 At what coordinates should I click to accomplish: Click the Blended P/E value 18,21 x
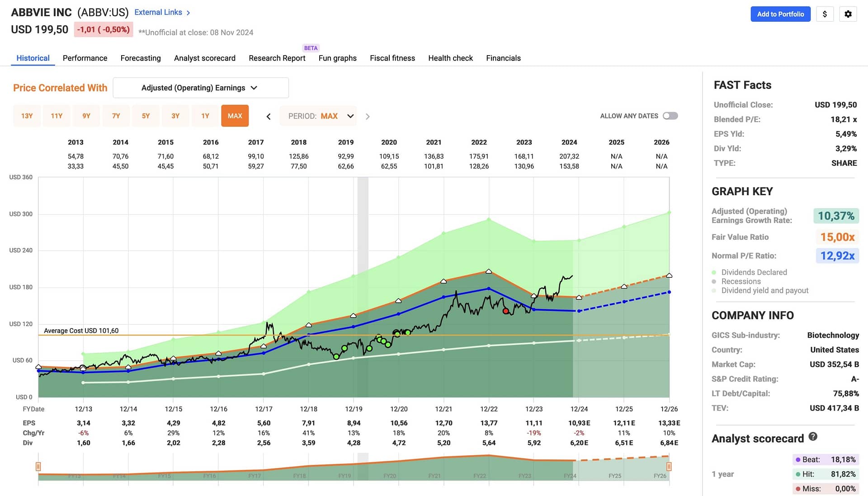tap(844, 119)
